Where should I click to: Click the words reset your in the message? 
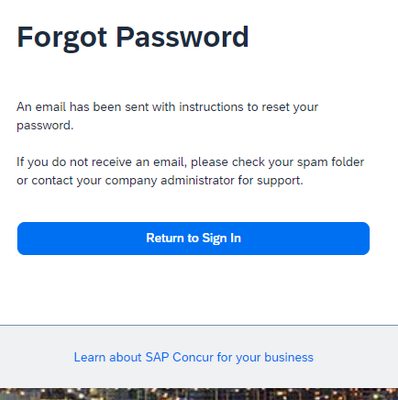290,107
